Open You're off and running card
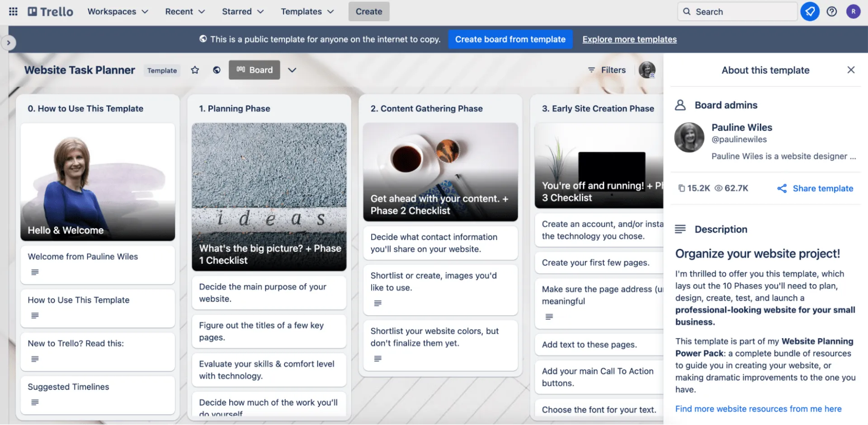The width and height of the screenshot is (868, 425). pos(599,166)
